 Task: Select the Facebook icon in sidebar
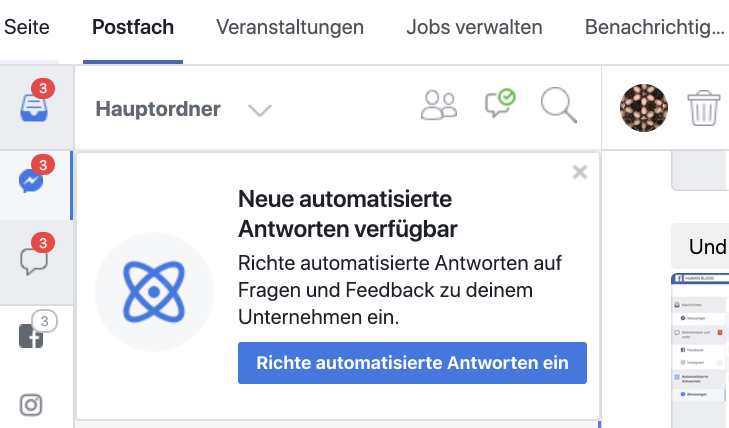click(33, 335)
